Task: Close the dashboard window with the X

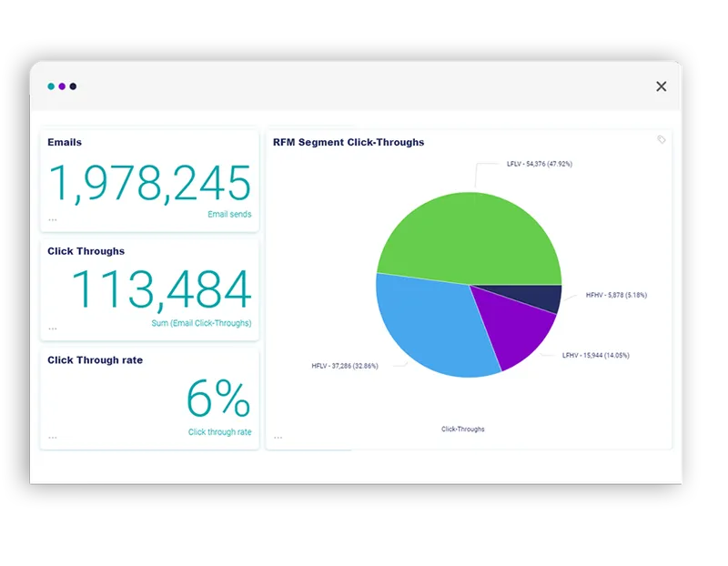Action: [662, 86]
